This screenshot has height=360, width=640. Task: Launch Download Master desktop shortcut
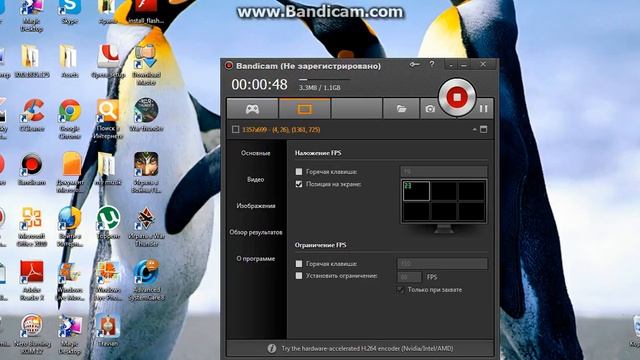coord(146,65)
